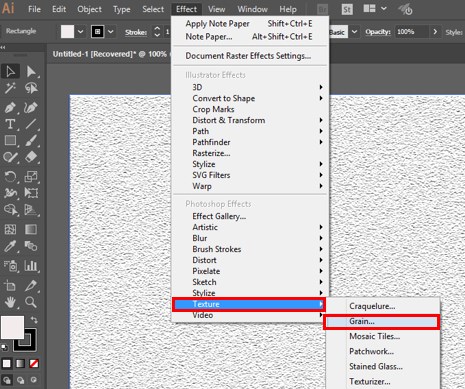The image size is (465, 389).
Task: Choose the Eyedropper tool
Action: click(x=10, y=246)
